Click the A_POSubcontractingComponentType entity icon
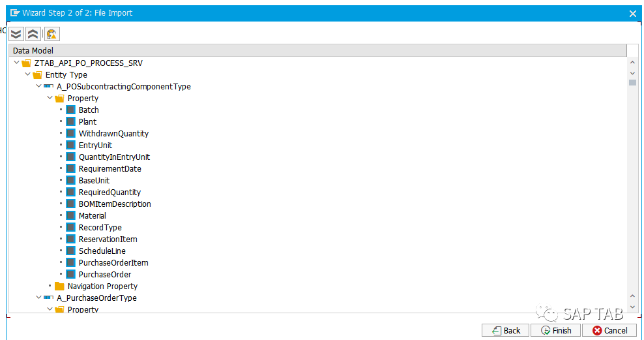644x340 pixels. pyautogui.click(x=48, y=86)
